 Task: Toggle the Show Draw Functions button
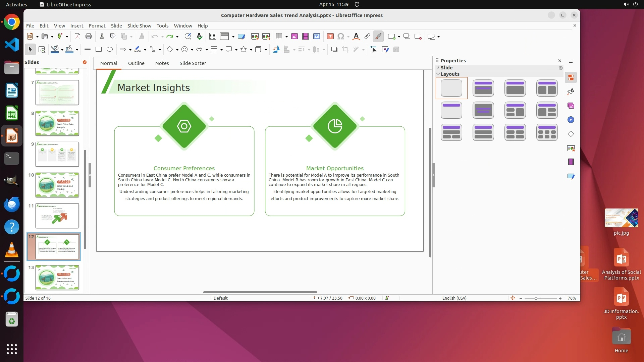pyautogui.click(x=378, y=37)
